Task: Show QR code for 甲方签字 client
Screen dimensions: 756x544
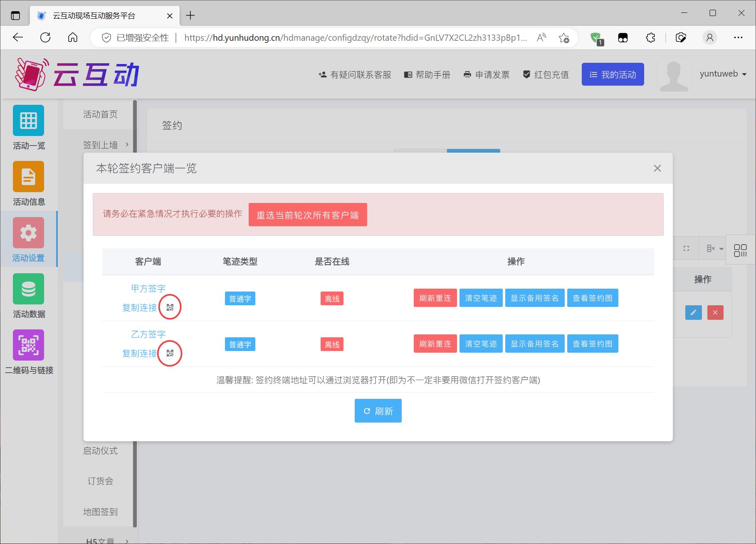Action: coord(170,307)
